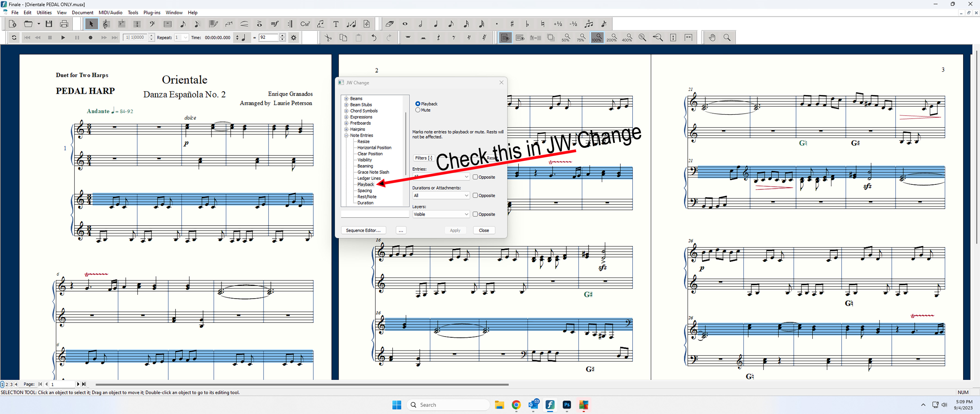This screenshot has height=414, width=980.
Task: Click the Sequence Editor button
Action: click(363, 230)
